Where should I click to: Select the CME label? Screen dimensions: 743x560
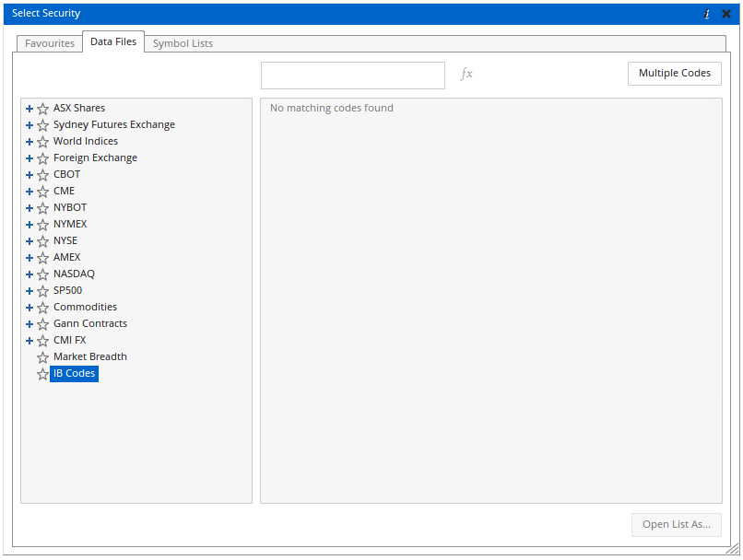point(64,191)
